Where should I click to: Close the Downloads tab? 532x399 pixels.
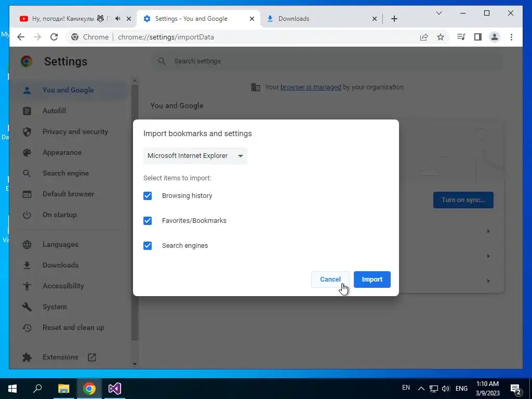[x=374, y=19]
